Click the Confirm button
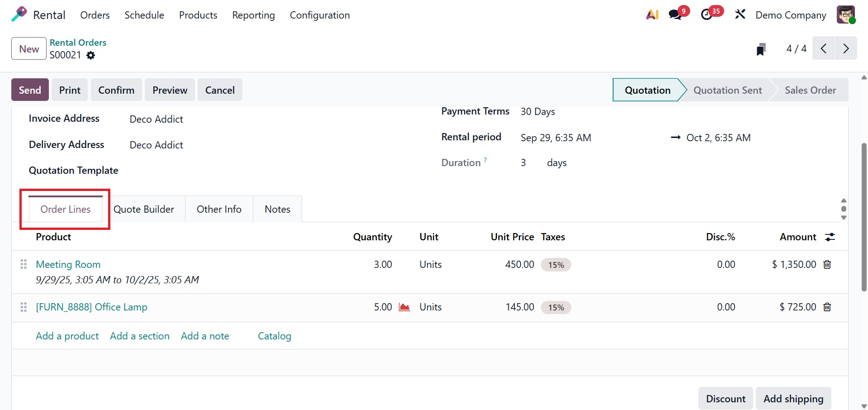Image resolution: width=868 pixels, height=410 pixels. pos(116,90)
